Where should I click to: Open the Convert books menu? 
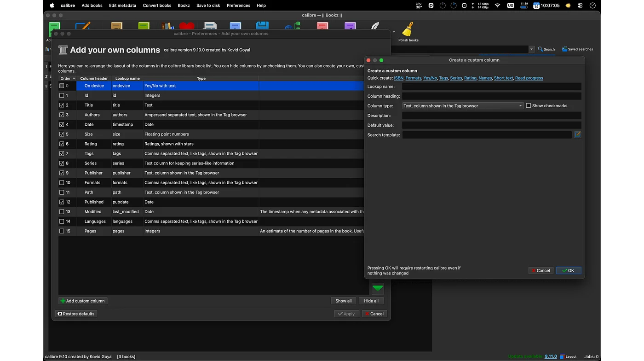[157, 6]
